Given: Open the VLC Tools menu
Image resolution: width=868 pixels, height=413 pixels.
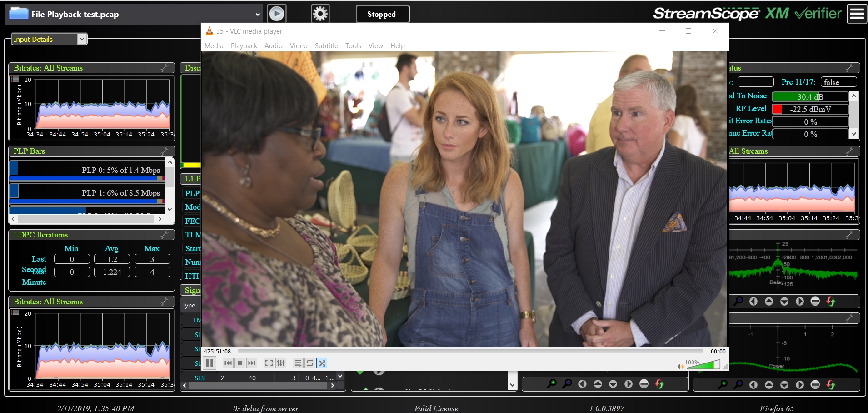Looking at the screenshot, I should [x=353, y=45].
